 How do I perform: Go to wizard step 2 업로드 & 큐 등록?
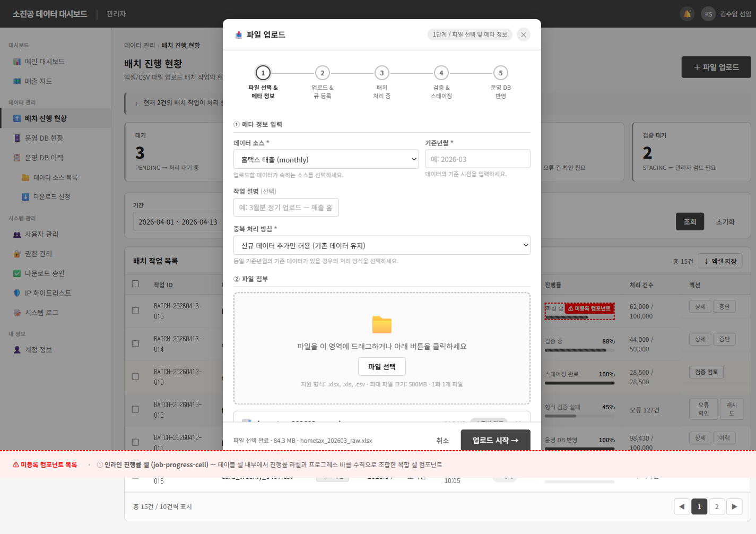click(323, 73)
